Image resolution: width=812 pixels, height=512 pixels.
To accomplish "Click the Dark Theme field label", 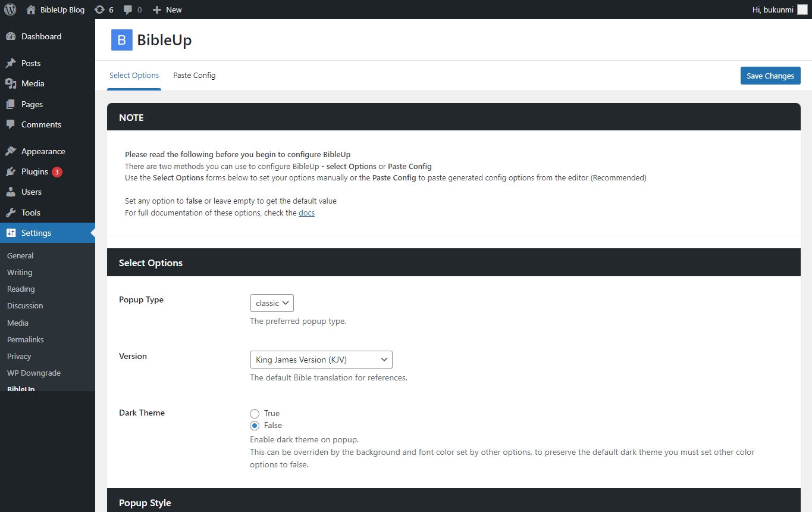I will tap(142, 413).
